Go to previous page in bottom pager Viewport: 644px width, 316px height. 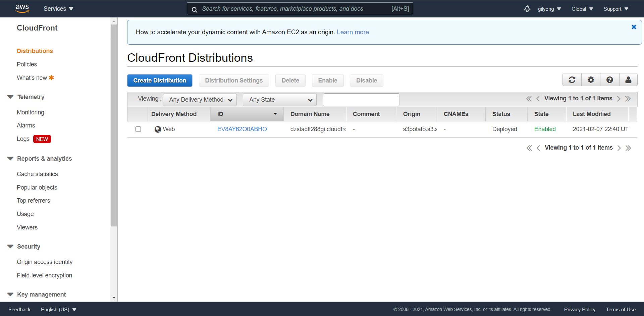click(x=538, y=148)
